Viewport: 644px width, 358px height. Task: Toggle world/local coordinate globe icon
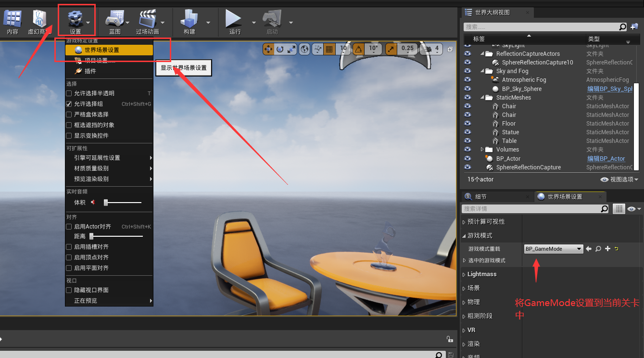point(304,49)
